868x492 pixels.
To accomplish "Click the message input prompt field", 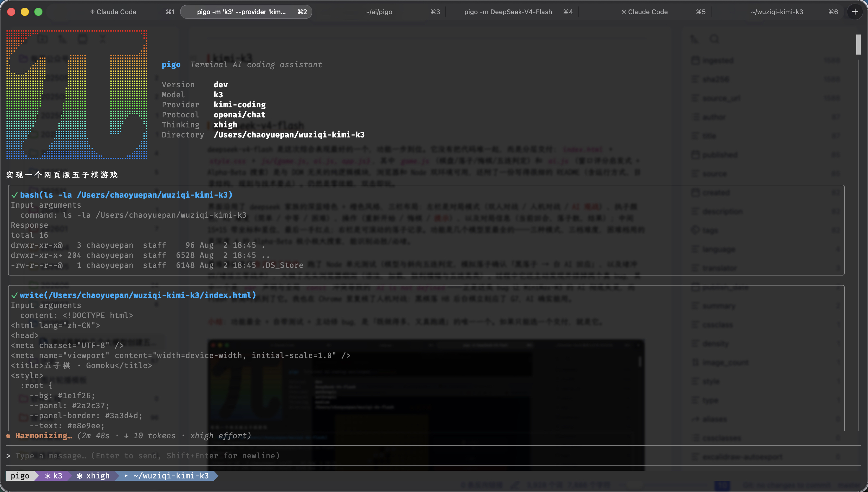I will click(x=433, y=455).
